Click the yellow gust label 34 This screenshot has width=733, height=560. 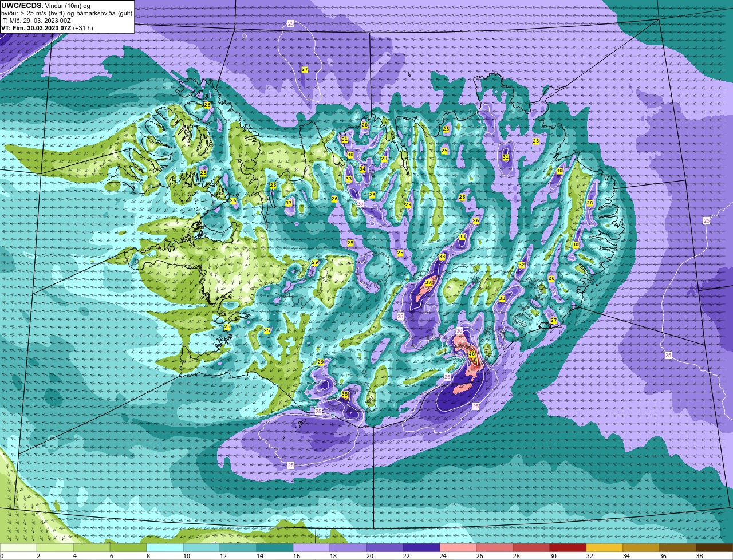tap(362, 169)
